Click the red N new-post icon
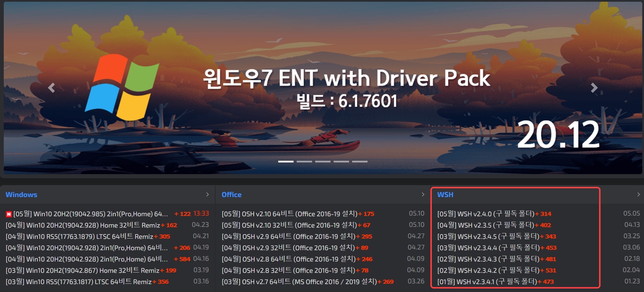 [9, 214]
